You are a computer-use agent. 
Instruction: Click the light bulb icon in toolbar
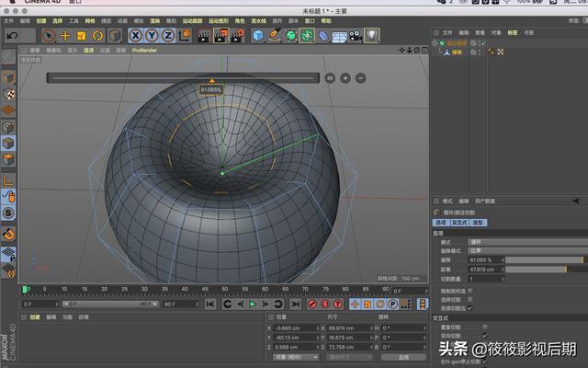click(372, 35)
